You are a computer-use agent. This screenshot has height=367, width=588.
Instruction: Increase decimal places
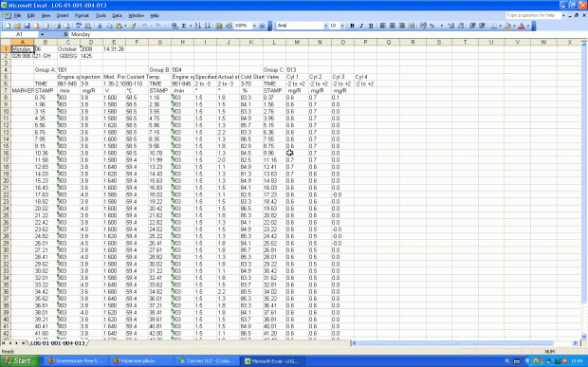pos(451,26)
